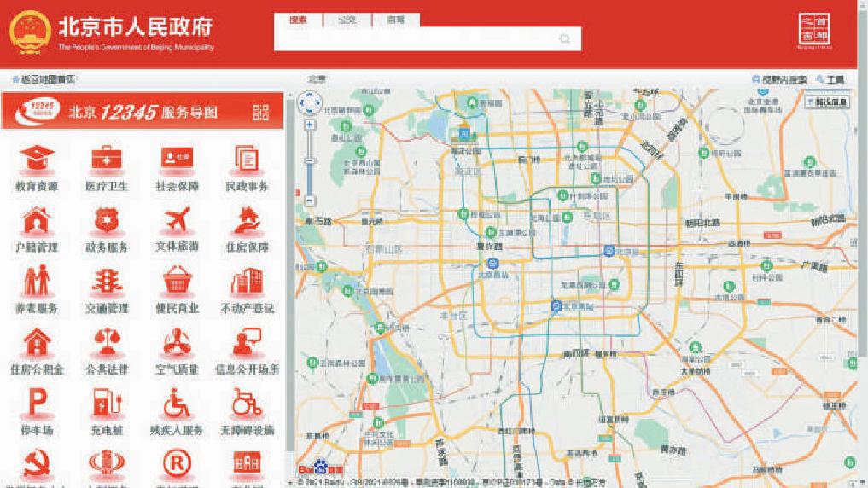Click 返回地图首页 return to map home
Screen dimensions: 868x488
44,79
